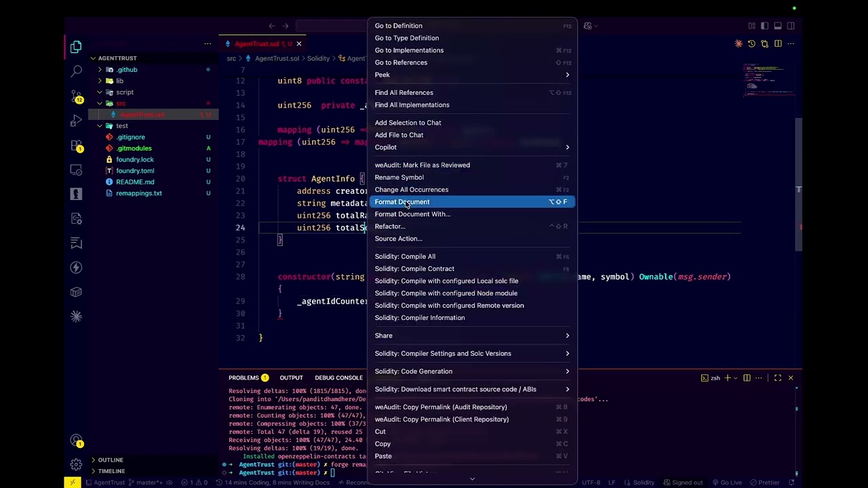This screenshot has height=488, width=868.
Task: Open the Share submenu
Action: click(x=472, y=335)
